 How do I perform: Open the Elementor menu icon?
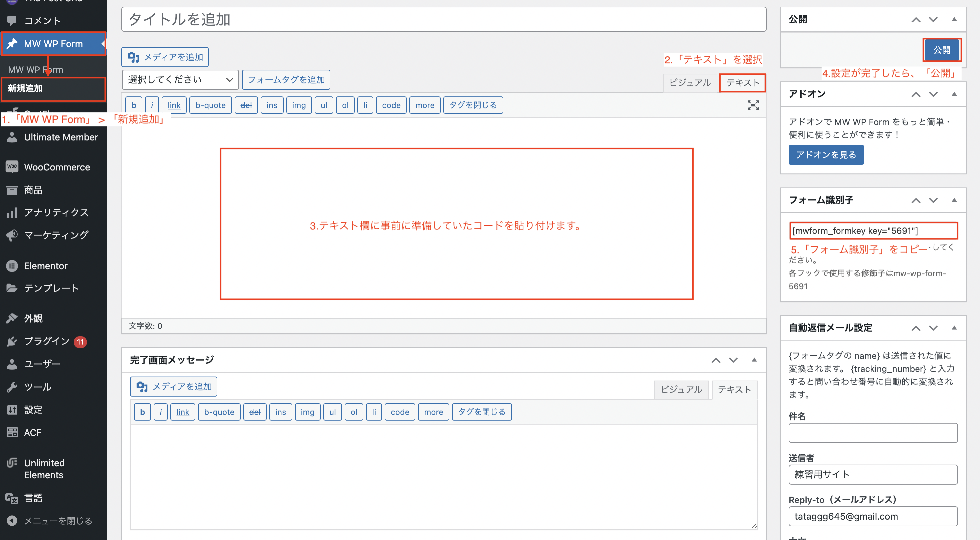pos(12,265)
